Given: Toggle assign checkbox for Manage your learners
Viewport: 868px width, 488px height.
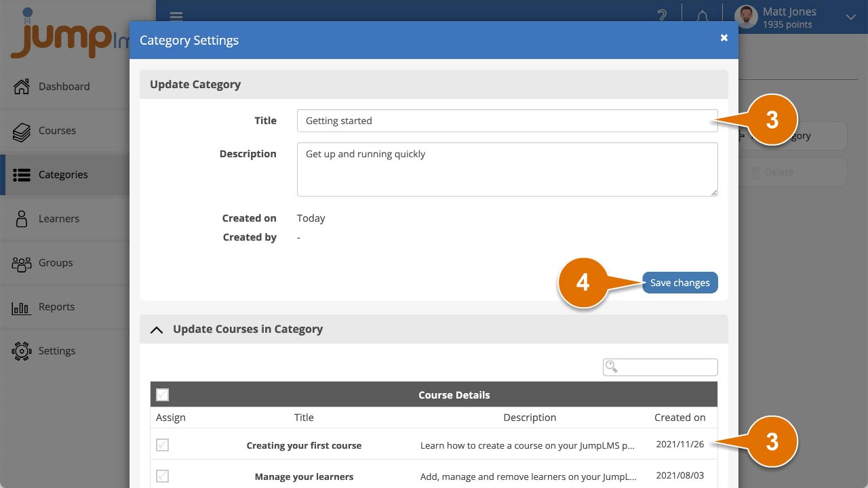Looking at the screenshot, I should pyautogui.click(x=163, y=476).
